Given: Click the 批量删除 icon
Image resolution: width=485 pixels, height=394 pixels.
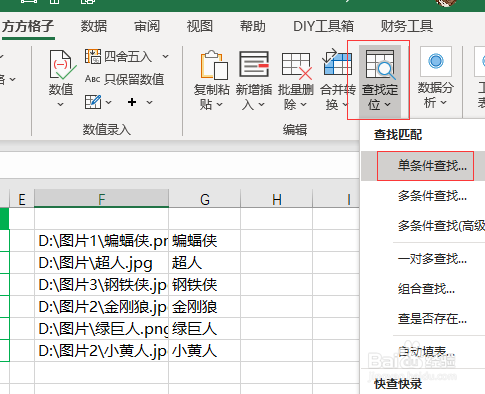Looking at the screenshot, I should (x=297, y=66).
